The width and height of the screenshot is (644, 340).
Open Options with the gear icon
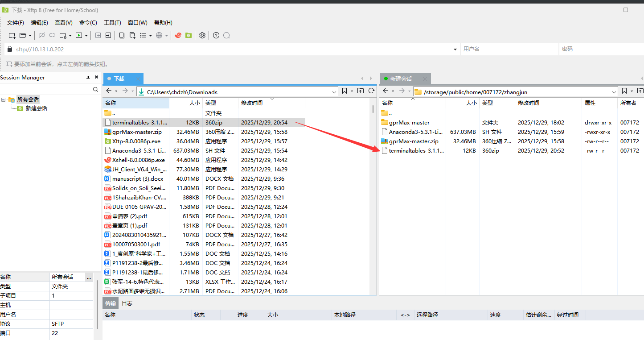(x=202, y=35)
